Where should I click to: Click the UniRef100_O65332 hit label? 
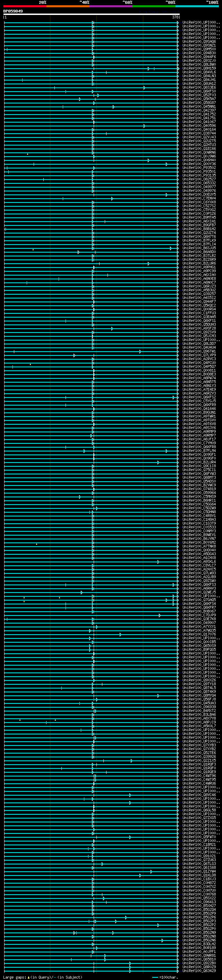tap(199, 183)
